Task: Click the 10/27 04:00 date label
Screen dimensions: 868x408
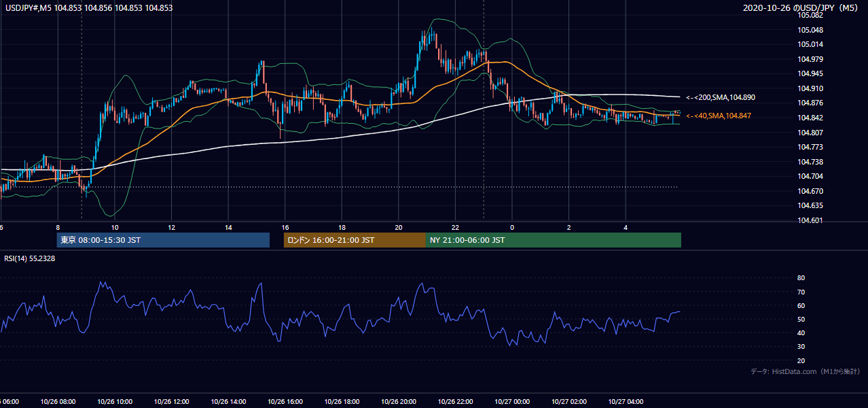Action: coord(626,402)
